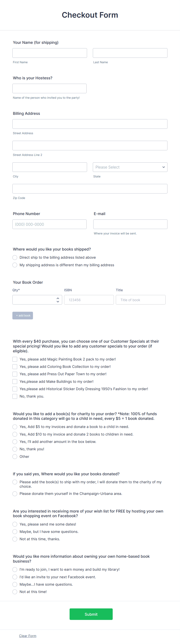Click the Submit button

[91, 614]
